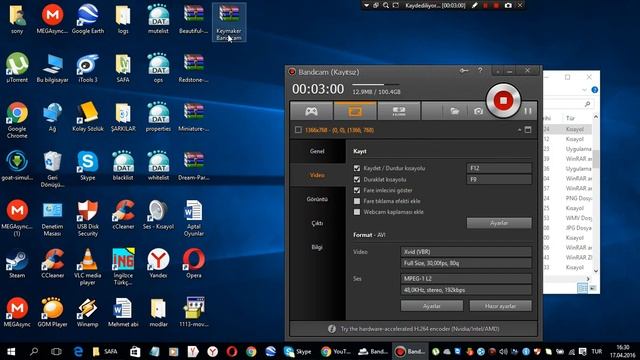Image resolution: width=640 pixels, height=360 pixels.
Task: Click the Tür column header in Explorer window
Action: [x=571, y=118]
